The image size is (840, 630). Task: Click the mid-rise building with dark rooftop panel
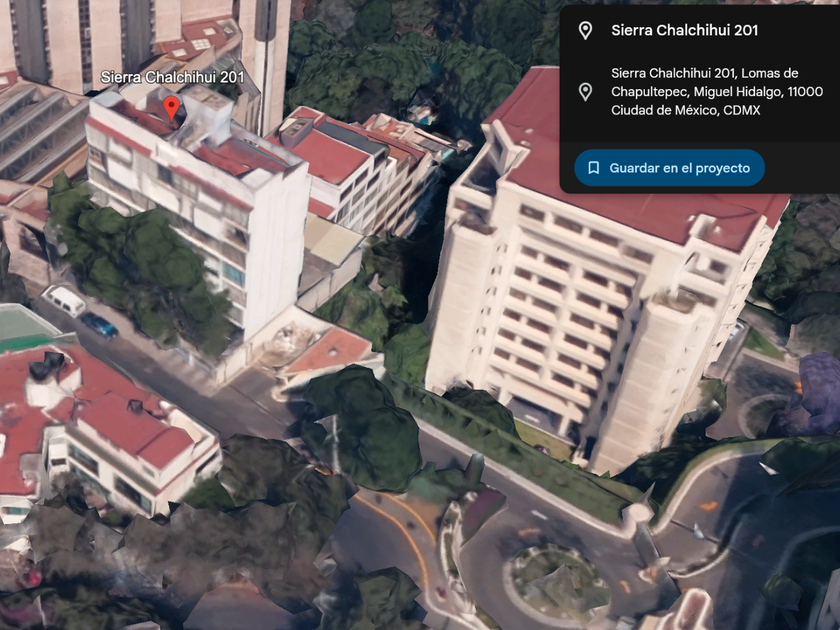point(354,166)
